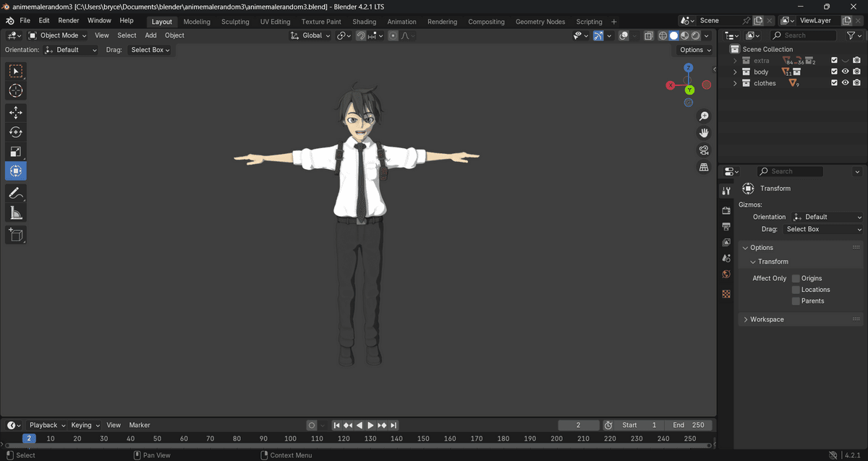Select the Scale tool
The width and height of the screenshot is (868, 461).
point(15,152)
